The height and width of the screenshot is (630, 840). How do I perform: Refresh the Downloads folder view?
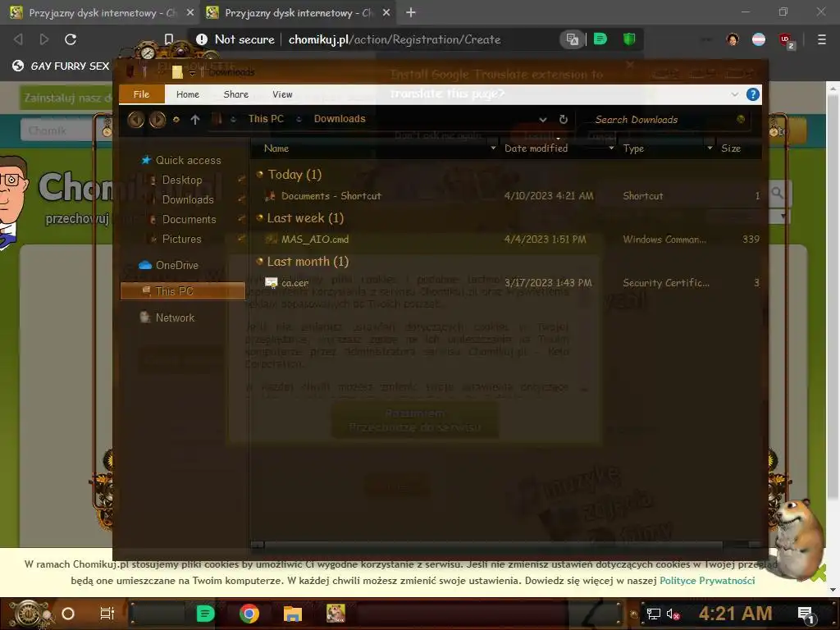tap(563, 120)
